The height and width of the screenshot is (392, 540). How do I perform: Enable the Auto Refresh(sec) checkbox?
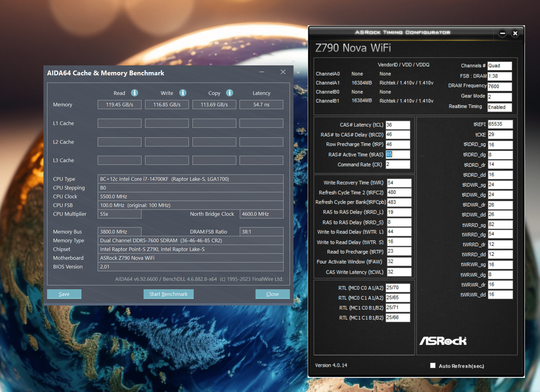pos(433,365)
